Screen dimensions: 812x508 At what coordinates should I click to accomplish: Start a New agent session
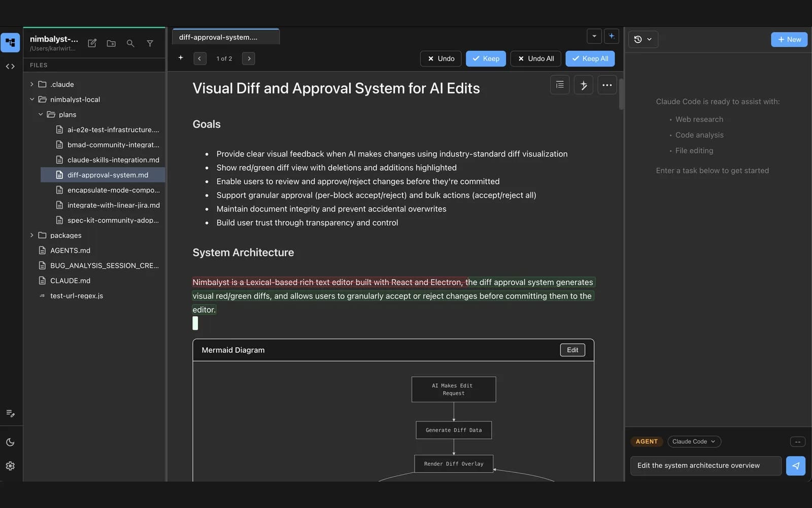[x=789, y=40]
